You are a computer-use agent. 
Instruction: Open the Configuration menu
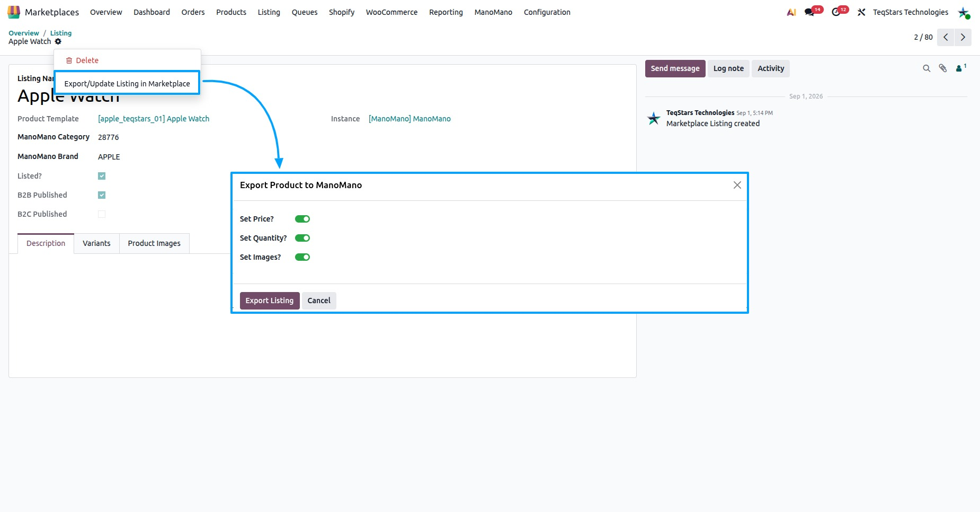tap(547, 12)
